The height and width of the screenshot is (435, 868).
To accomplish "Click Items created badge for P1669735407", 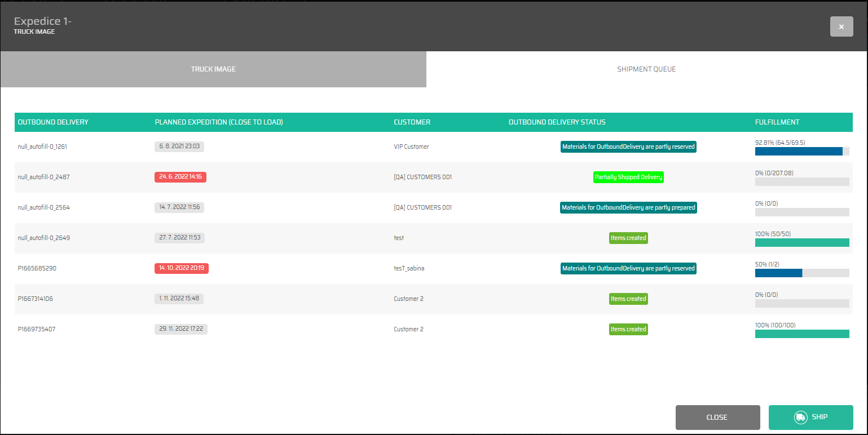I will tap(628, 329).
